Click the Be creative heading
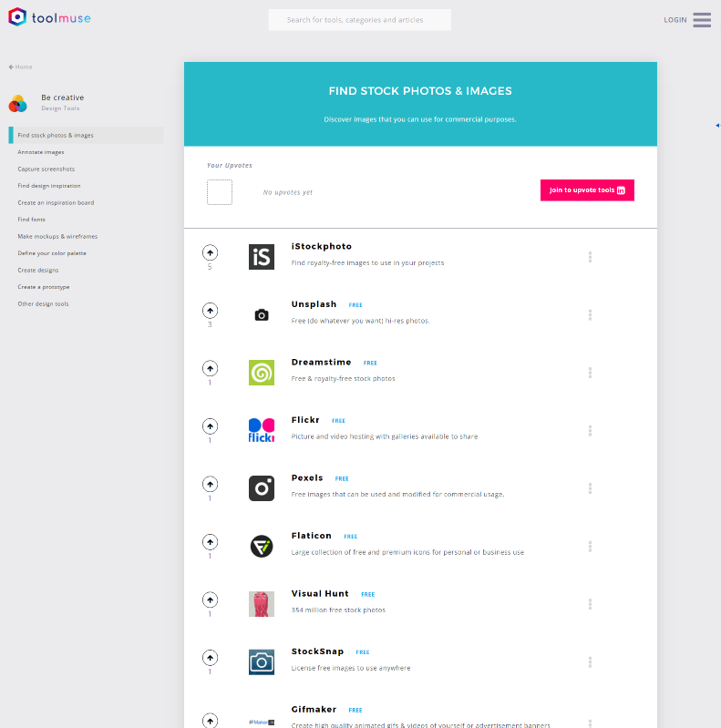This screenshot has width=721, height=728. click(63, 97)
